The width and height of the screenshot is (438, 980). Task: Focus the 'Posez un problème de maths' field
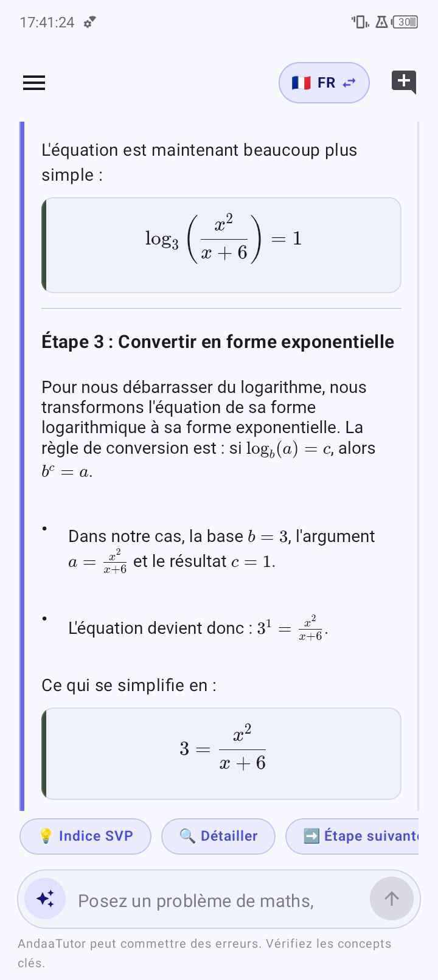(219, 900)
